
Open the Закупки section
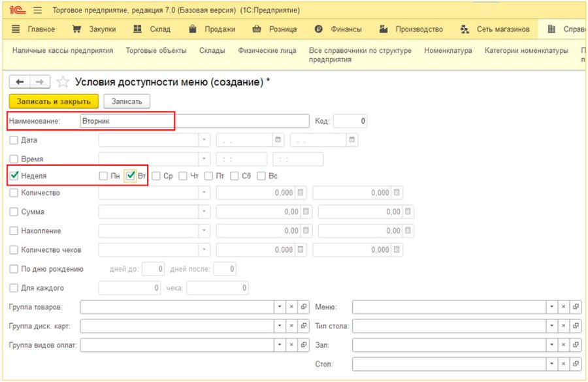94,29
